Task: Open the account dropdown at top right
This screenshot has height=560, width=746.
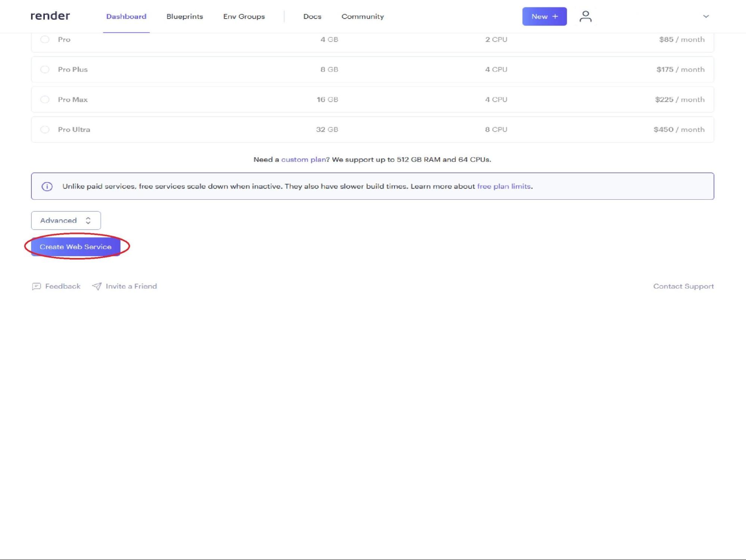Action: [705, 16]
